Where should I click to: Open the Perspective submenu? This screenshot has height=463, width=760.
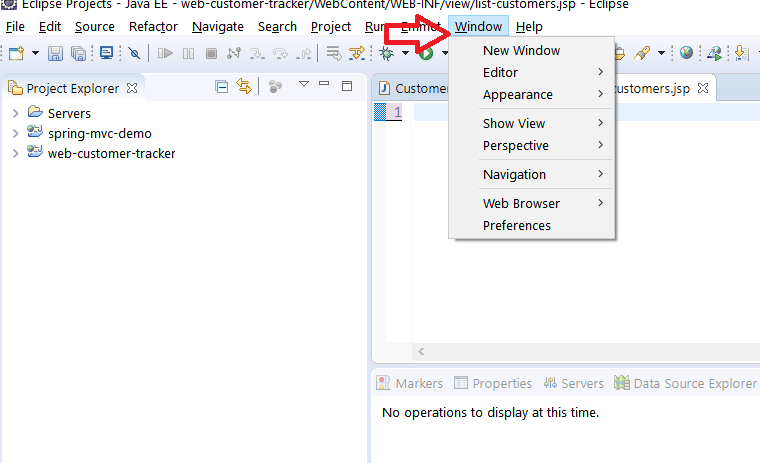point(532,145)
